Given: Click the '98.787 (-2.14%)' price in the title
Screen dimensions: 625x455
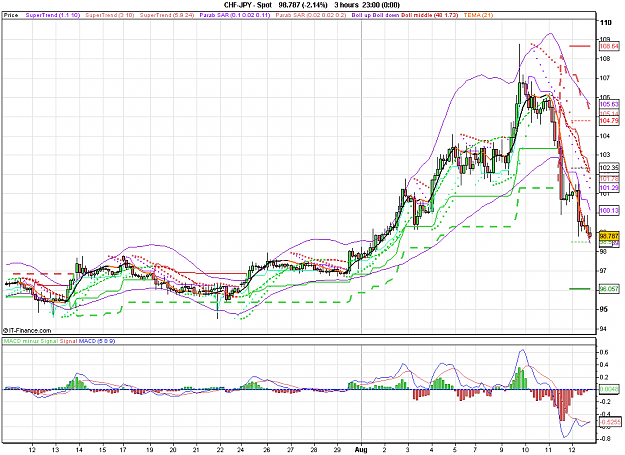Looking at the screenshot, I should click(x=303, y=5).
